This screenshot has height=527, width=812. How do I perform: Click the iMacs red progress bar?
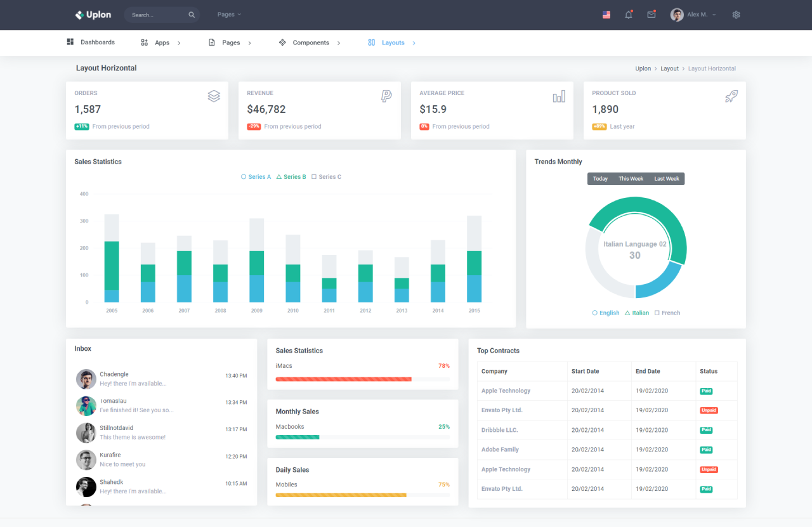click(343, 379)
